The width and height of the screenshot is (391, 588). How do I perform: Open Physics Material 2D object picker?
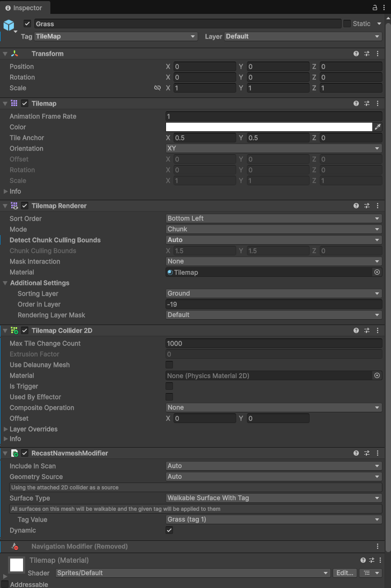[377, 375]
